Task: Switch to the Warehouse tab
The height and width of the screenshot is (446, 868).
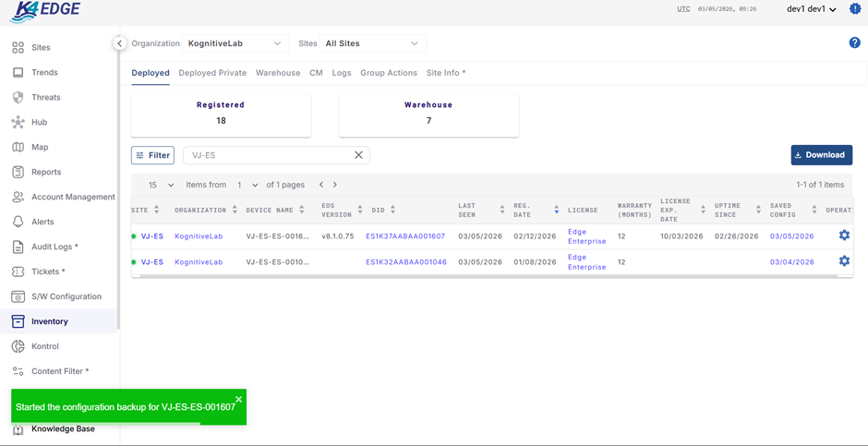Action: [x=277, y=73]
